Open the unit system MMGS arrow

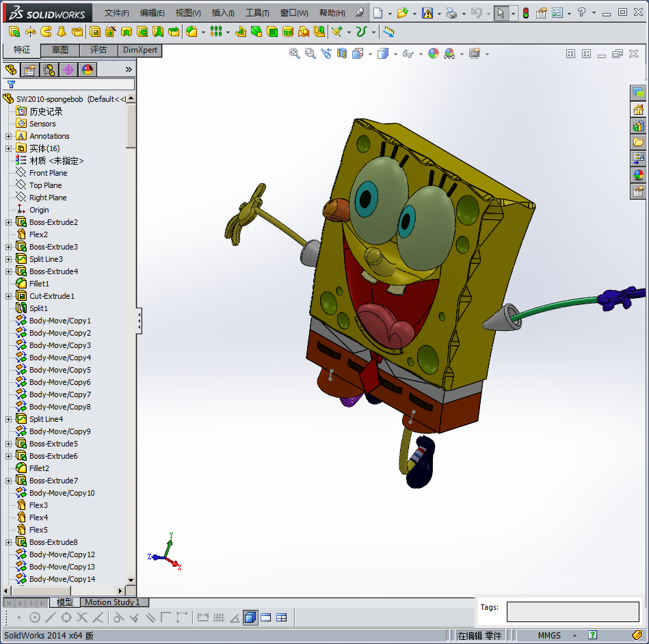tap(574, 636)
